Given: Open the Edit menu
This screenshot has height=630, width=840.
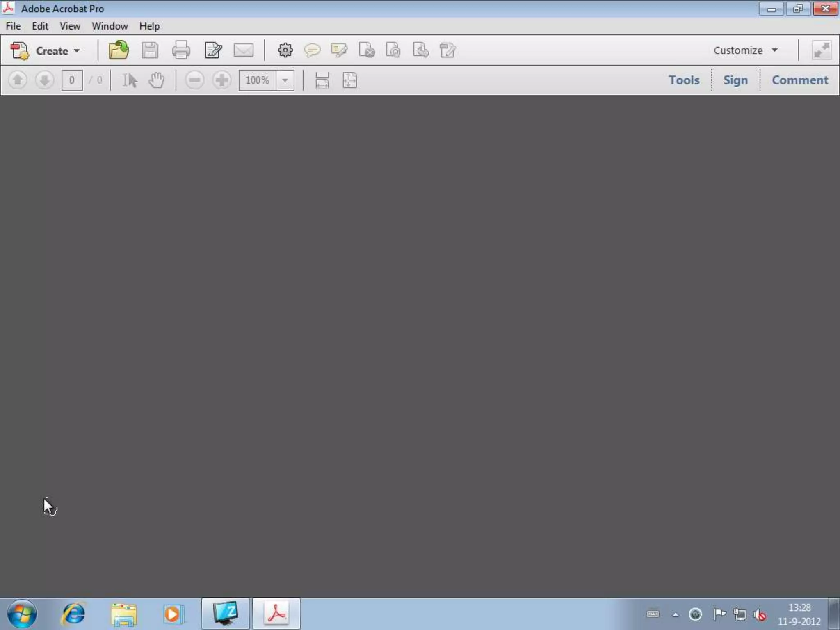Looking at the screenshot, I should pos(40,26).
